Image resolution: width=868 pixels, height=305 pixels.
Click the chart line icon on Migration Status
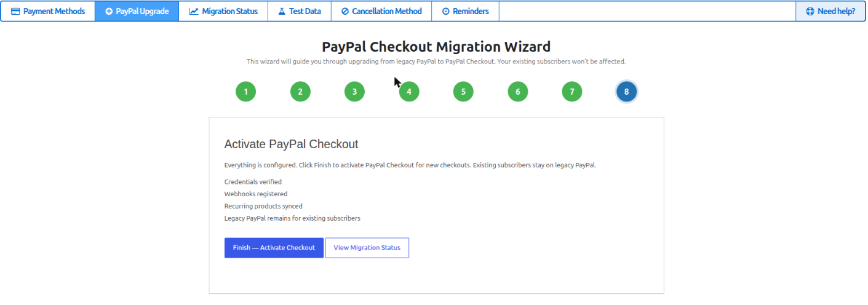(x=194, y=11)
